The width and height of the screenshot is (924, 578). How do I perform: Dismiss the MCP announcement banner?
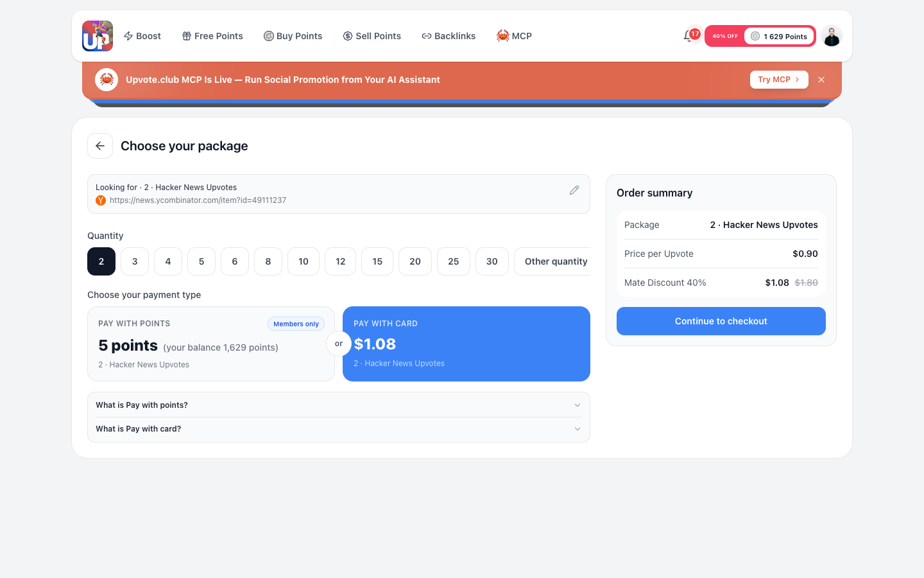pos(821,80)
